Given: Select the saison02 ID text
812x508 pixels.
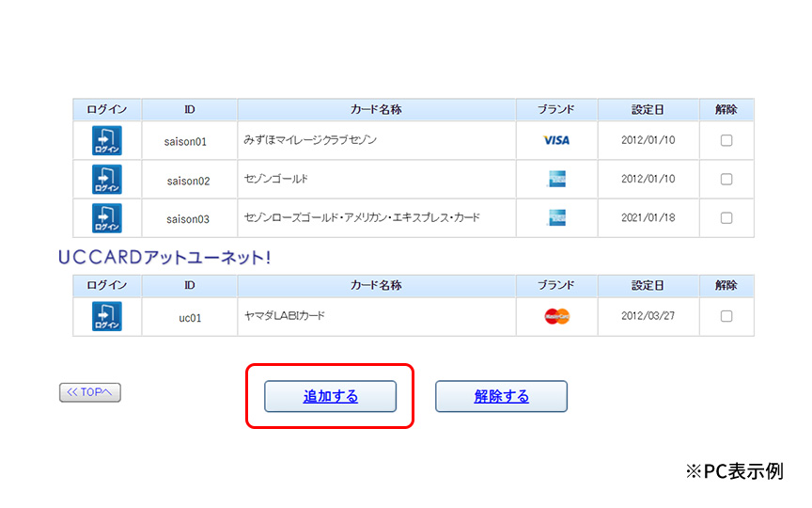Looking at the screenshot, I should (188, 181).
